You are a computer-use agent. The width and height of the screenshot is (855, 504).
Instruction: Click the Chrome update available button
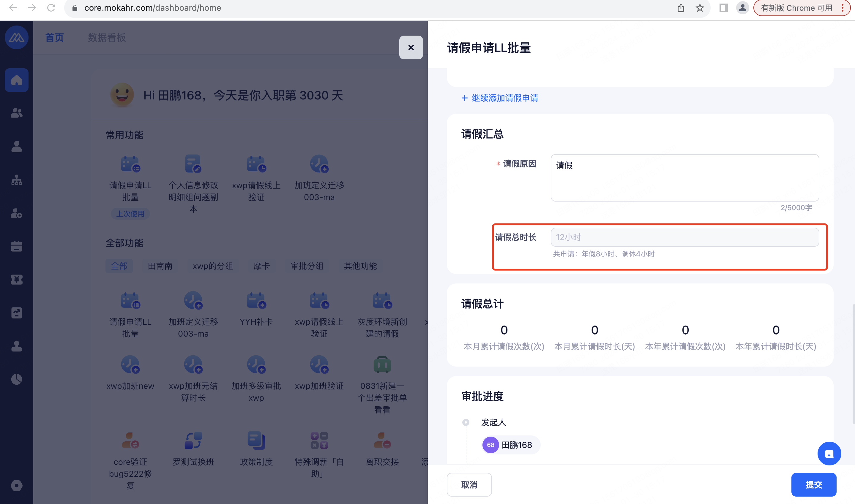(x=796, y=8)
